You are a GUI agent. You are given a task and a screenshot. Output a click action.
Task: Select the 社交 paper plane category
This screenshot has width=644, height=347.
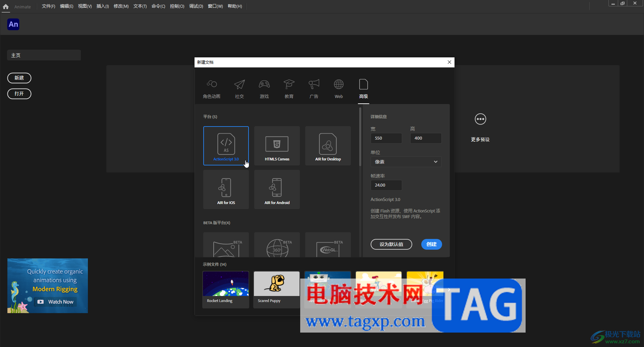coord(239,89)
